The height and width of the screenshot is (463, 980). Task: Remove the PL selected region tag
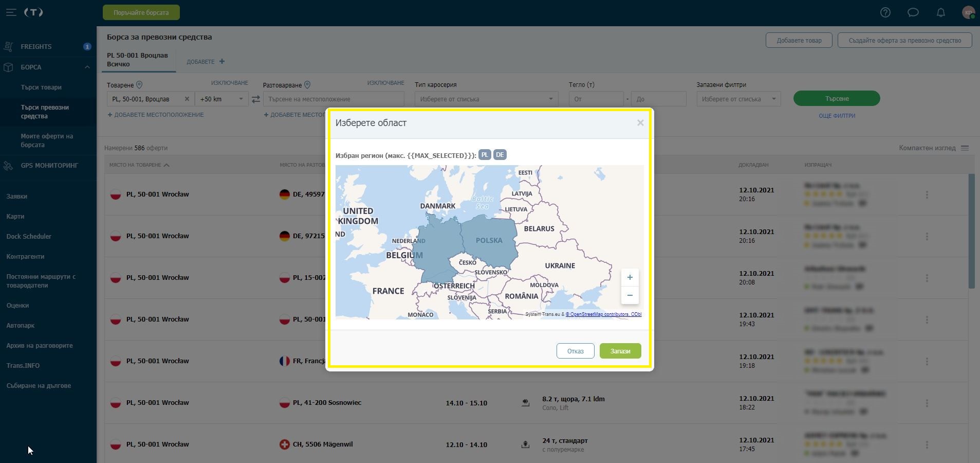[x=485, y=155]
